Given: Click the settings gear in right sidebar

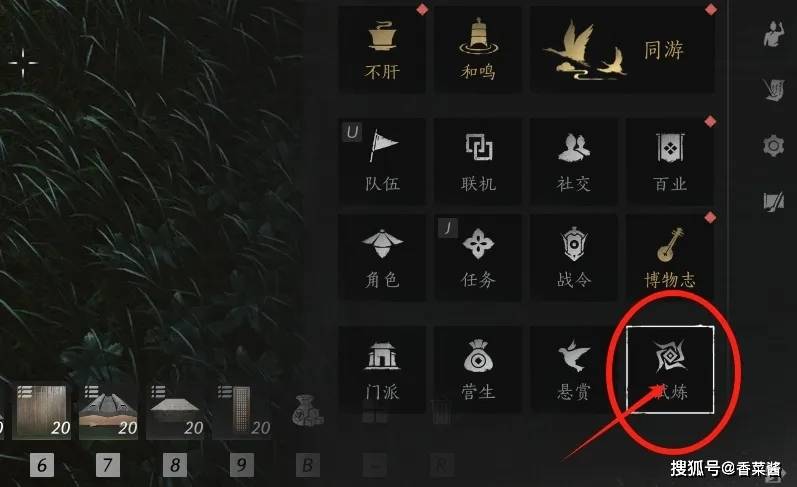Looking at the screenshot, I should [x=773, y=146].
